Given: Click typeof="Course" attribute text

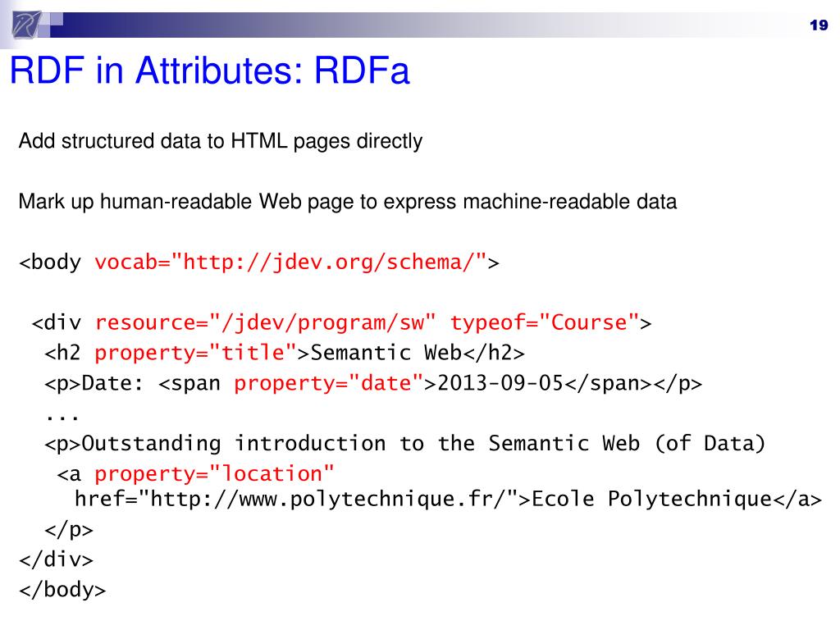Looking at the screenshot, I should [x=545, y=323].
